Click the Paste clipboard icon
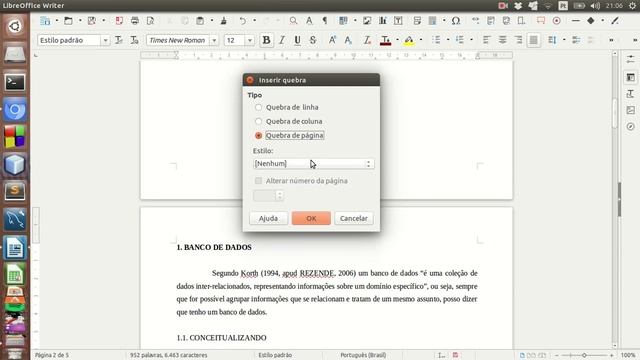The height and width of the screenshot is (360, 640). click(x=200, y=20)
